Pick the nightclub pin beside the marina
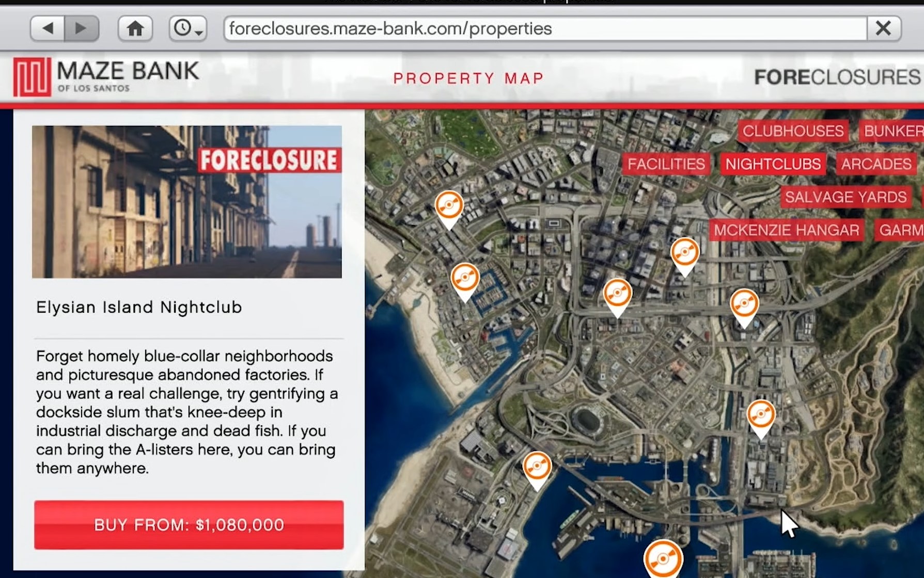 point(465,279)
